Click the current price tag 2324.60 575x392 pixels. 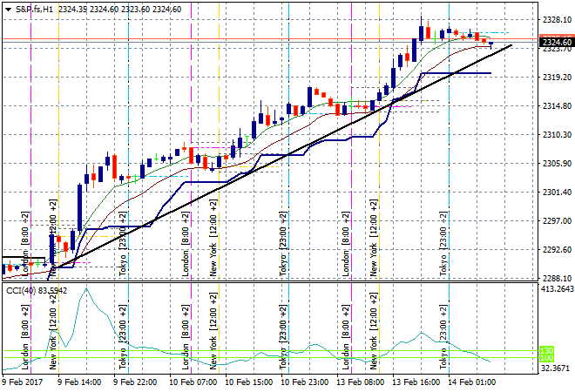556,42
